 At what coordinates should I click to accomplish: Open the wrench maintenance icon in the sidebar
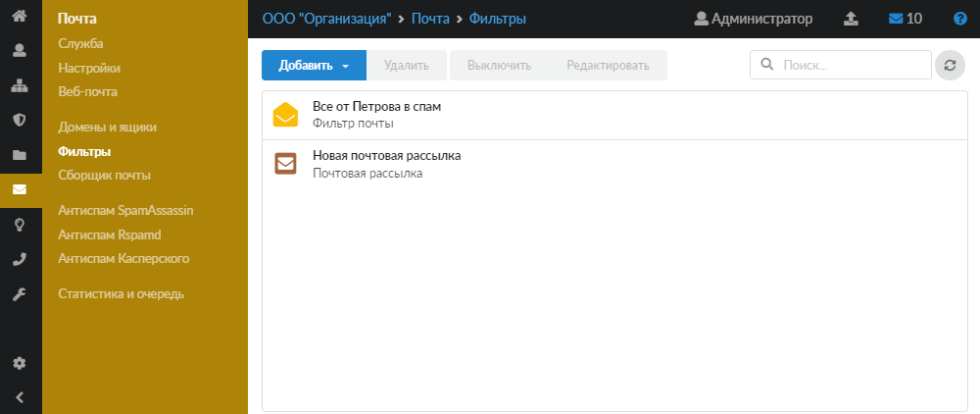[x=20, y=294]
